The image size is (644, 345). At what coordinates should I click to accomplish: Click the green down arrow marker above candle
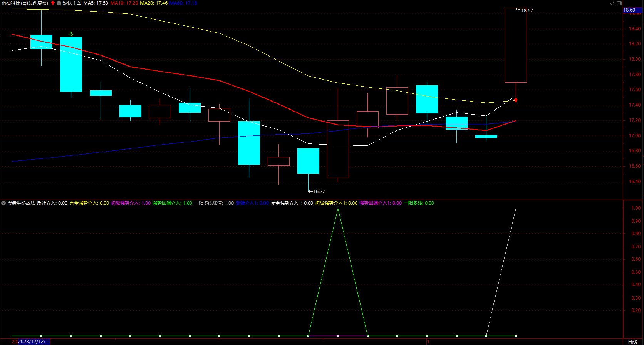point(71,34)
